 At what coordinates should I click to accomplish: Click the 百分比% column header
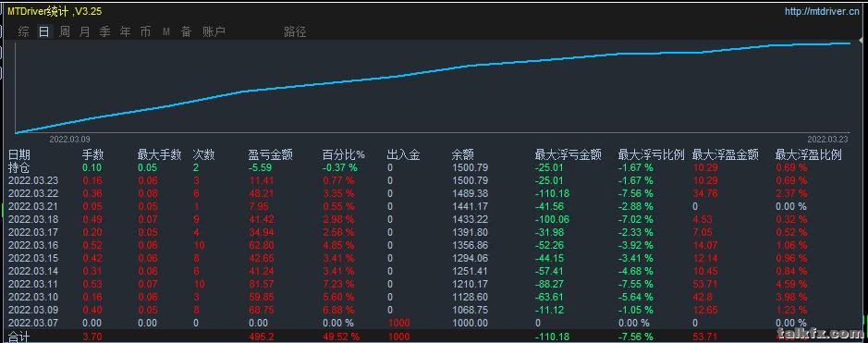344,155
